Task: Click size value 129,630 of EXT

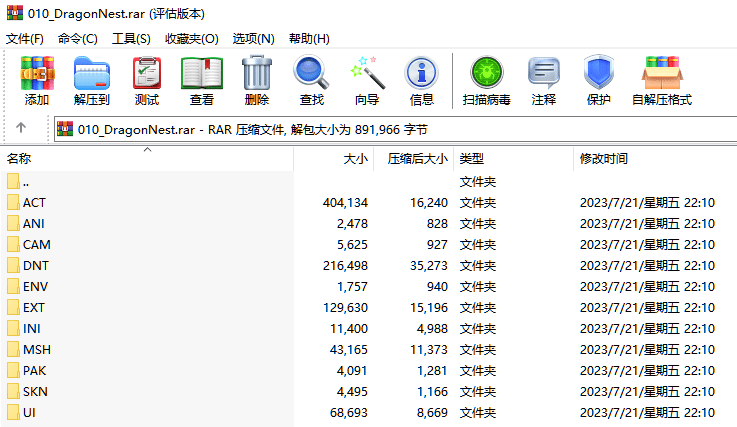Action: point(345,308)
